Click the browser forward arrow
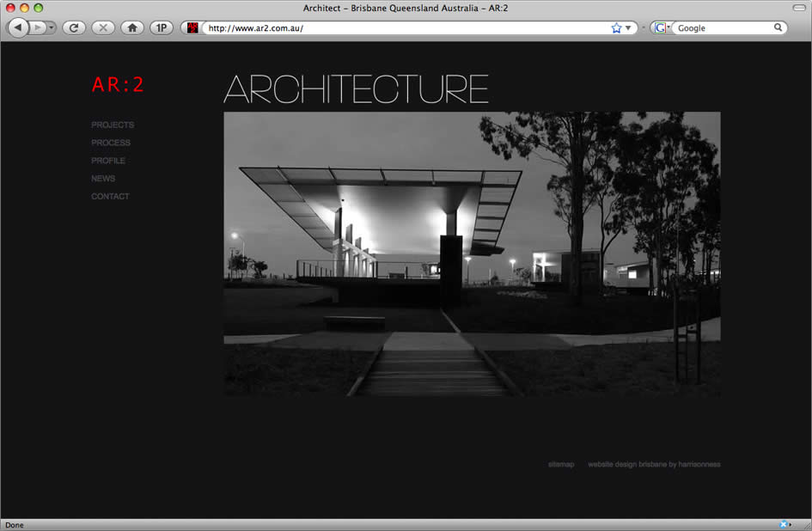812x531 pixels. coord(37,27)
